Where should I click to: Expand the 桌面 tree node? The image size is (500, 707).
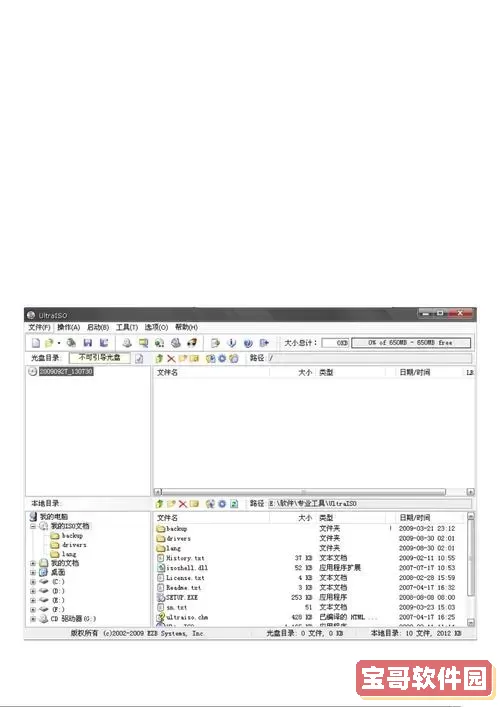(32, 573)
